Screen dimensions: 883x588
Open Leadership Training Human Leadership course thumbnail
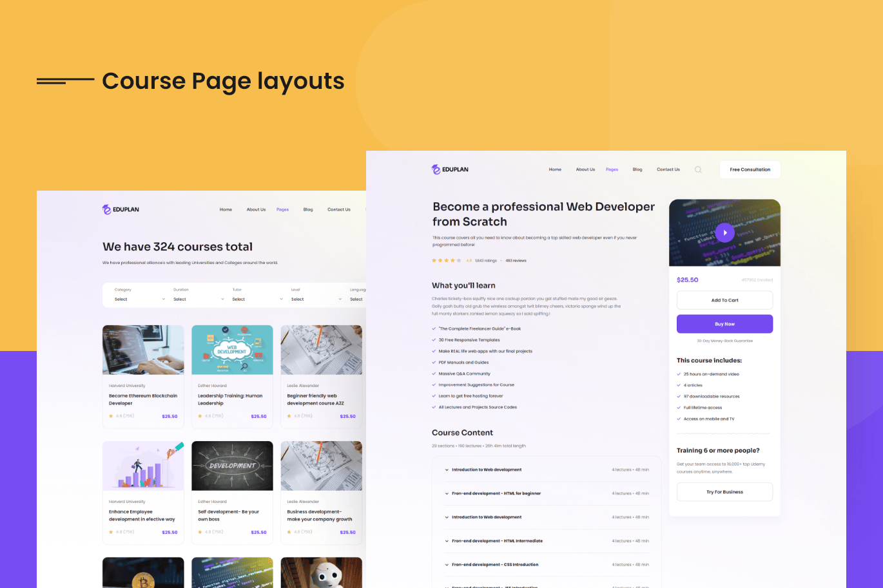(232, 350)
